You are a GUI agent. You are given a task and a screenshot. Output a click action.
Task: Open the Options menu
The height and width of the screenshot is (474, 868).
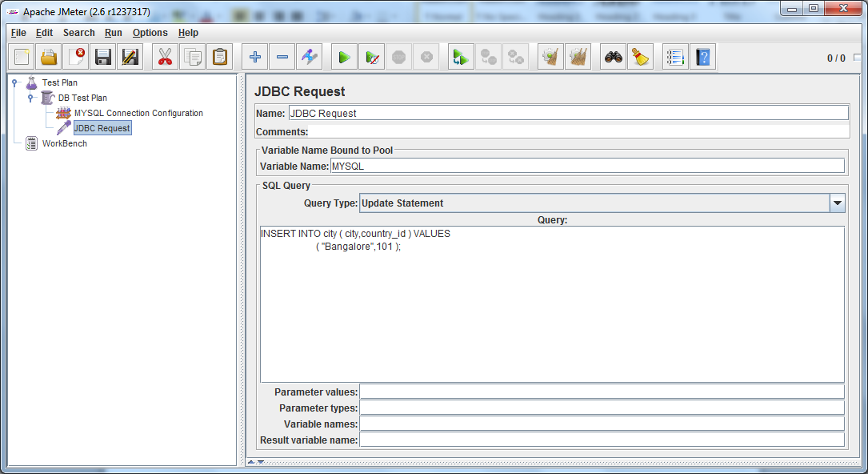pos(150,33)
